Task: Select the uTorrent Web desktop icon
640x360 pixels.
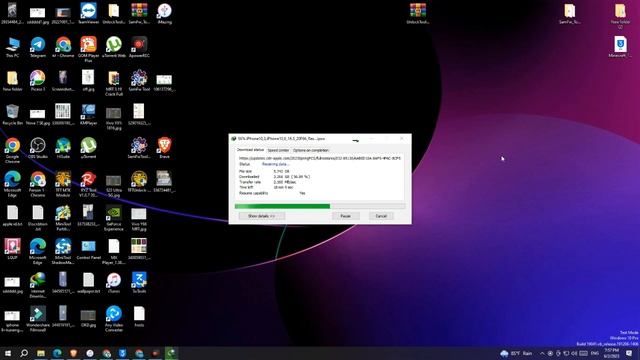Action: point(113,47)
